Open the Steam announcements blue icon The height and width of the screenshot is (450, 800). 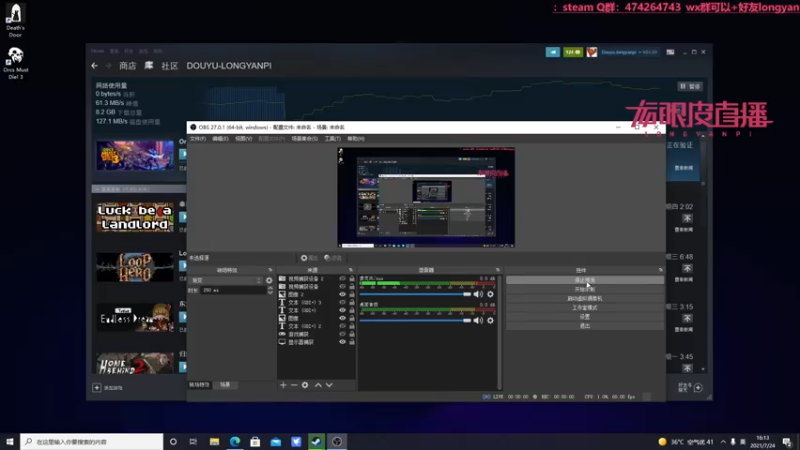(x=553, y=52)
